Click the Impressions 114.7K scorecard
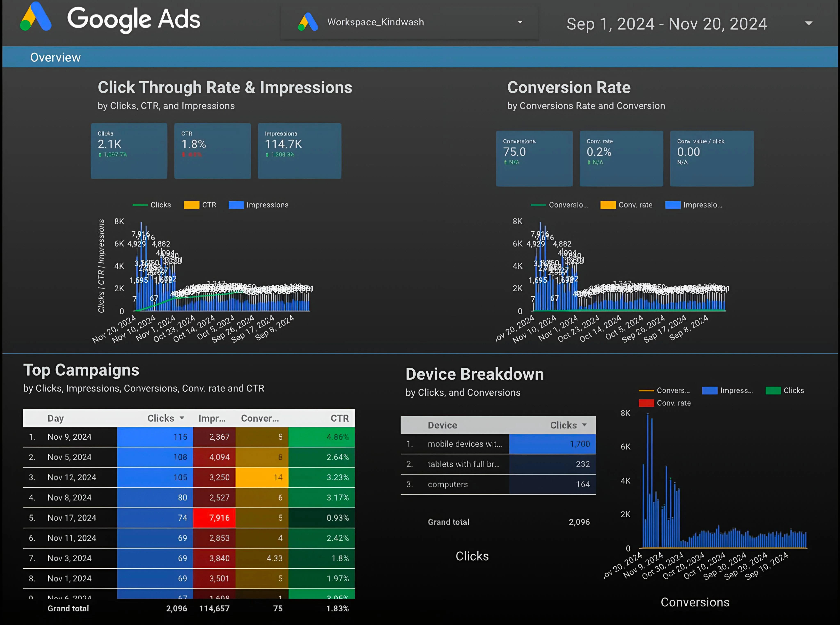 coord(300,151)
